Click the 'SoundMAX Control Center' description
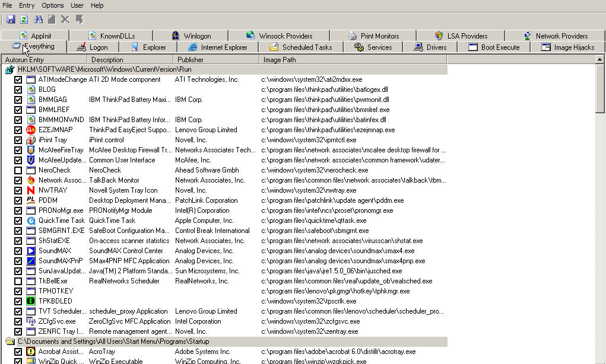 click(x=126, y=251)
